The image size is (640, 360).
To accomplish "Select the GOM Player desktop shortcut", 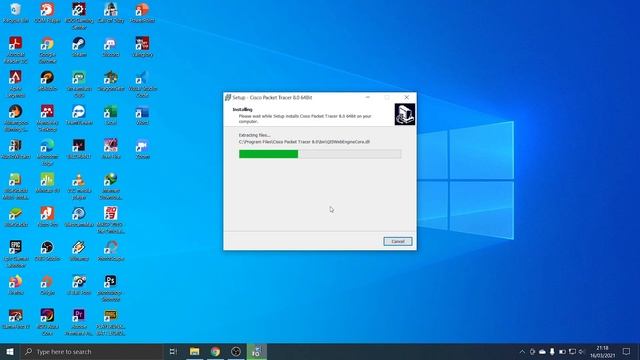I will (x=47, y=13).
